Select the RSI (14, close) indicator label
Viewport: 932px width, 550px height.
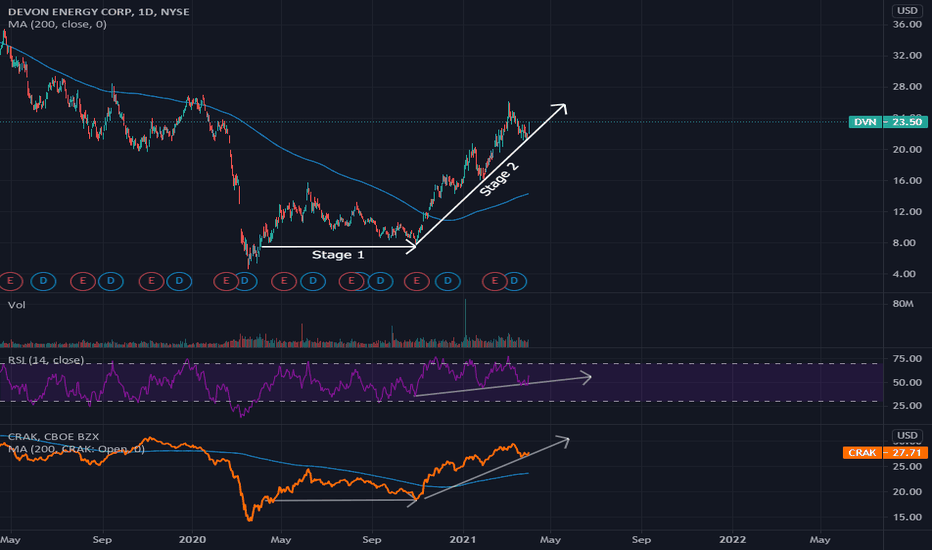click(46, 360)
